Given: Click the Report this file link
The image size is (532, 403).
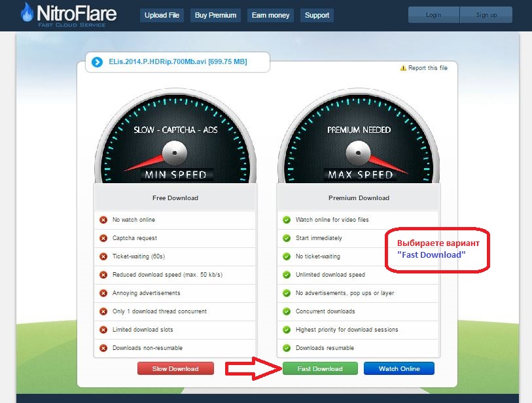Looking at the screenshot, I should click(x=428, y=68).
